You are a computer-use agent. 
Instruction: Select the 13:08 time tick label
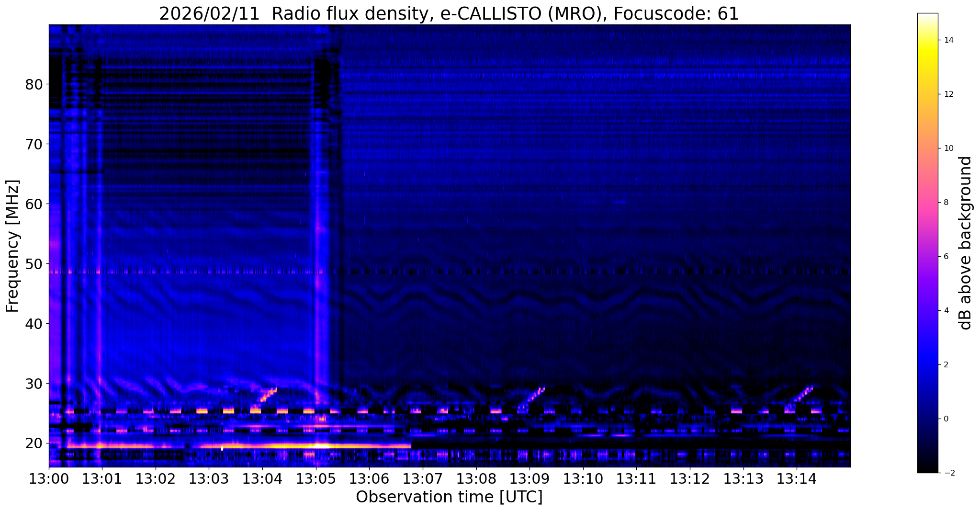[x=476, y=479]
